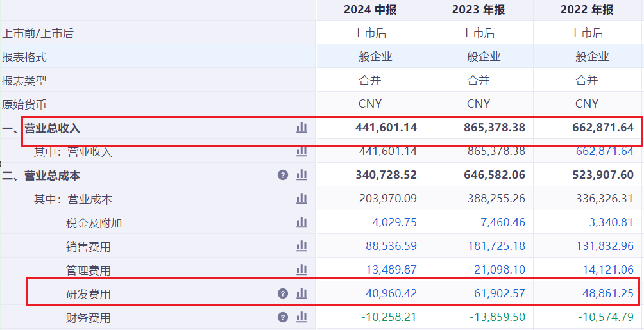The height and width of the screenshot is (330, 644).
Task: Open chart icon for 营业总收入 row
Action: 301,128
